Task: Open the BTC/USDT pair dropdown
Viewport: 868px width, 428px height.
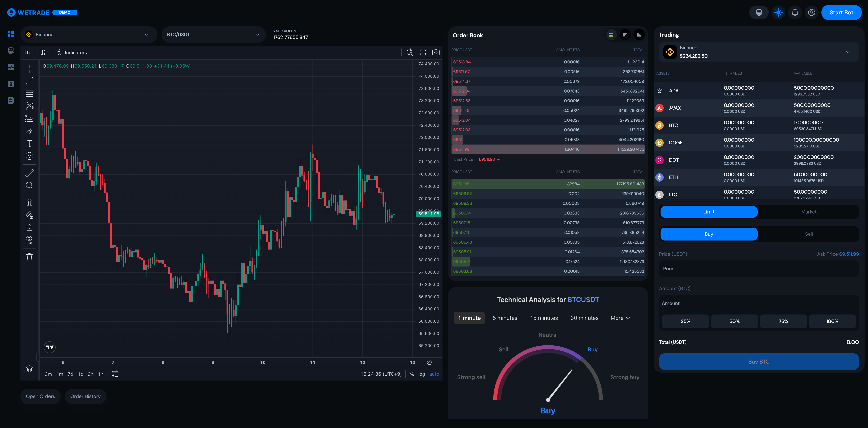Action: pyautogui.click(x=213, y=34)
